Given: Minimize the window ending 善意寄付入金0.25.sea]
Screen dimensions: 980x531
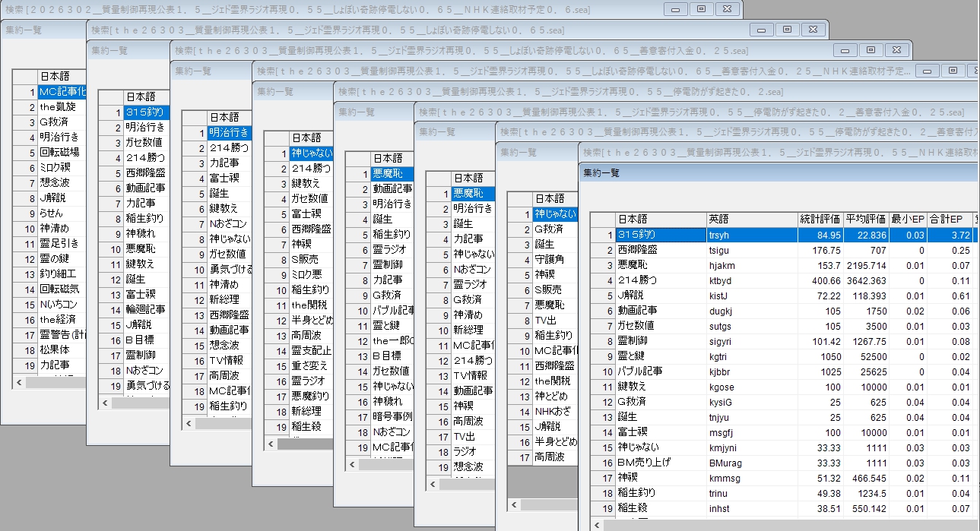Looking at the screenshot, I should 845,50.
